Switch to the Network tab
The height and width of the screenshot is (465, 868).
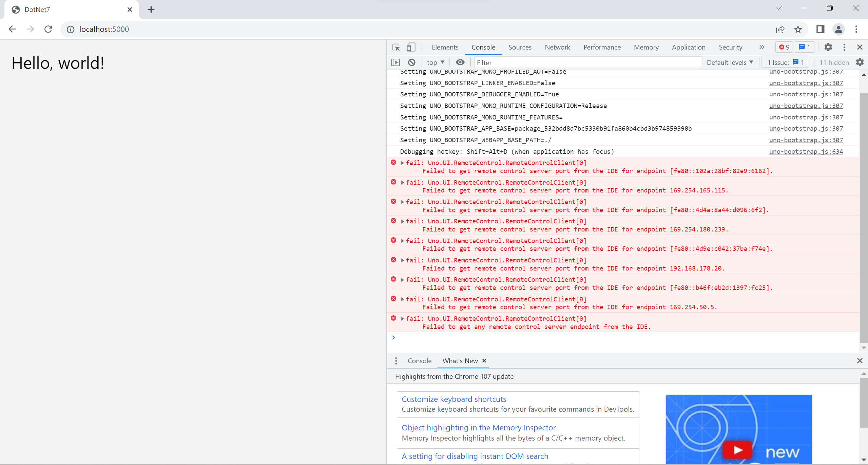tap(557, 47)
